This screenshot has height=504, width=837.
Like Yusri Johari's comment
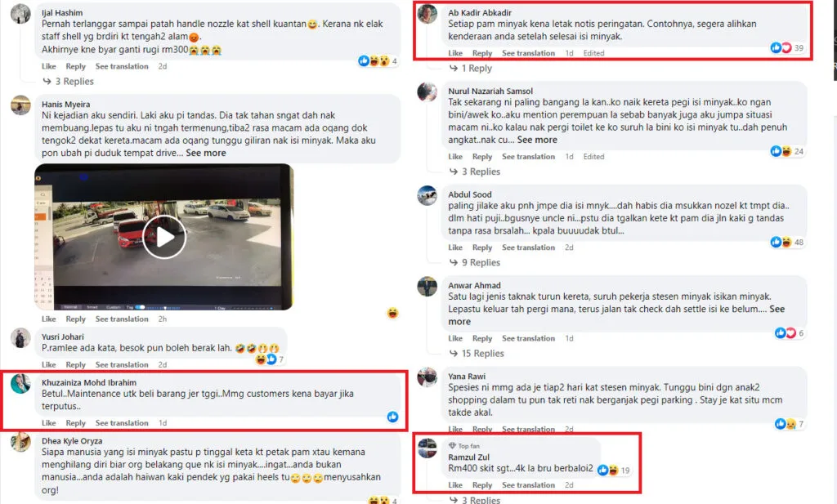(48, 364)
